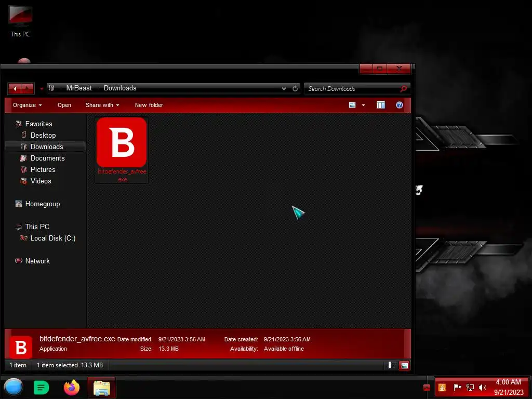Expand the view options dropdown arrow
This screenshot has height=399, width=532.
click(x=363, y=105)
